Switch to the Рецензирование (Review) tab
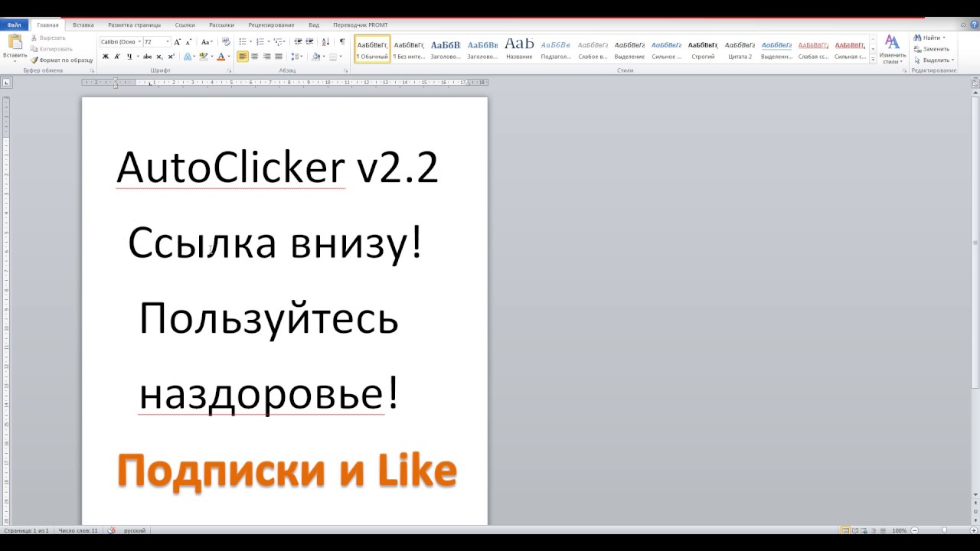This screenshot has width=980, height=551. (x=271, y=25)
